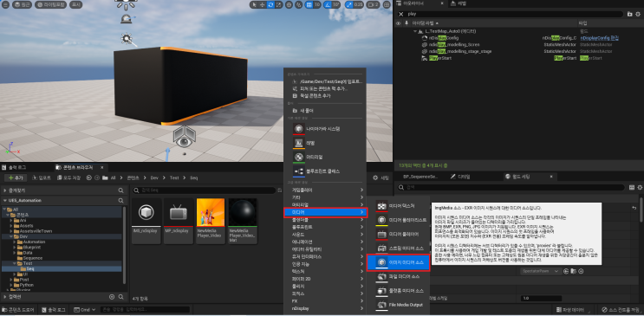Open the Perspective (원근) view dropdown

(x=23, y=4)
